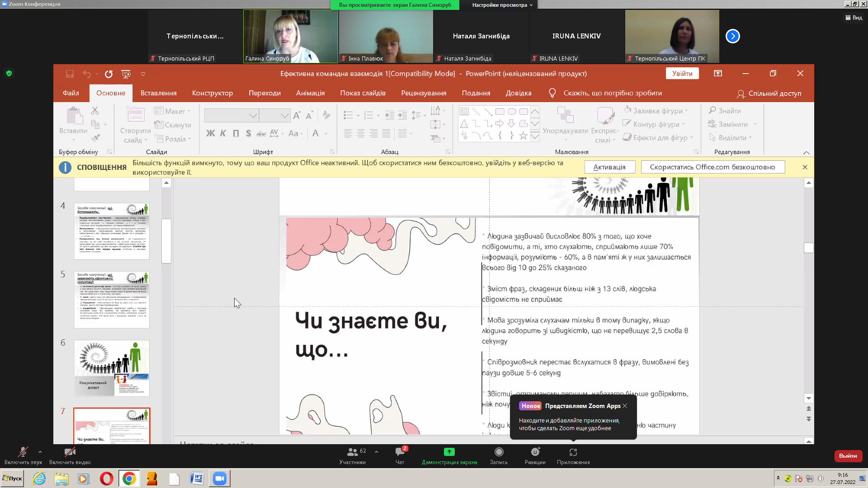Screen dimensions: 868x488
Task: Open Zoom Participants list icon
Action: 352,452
